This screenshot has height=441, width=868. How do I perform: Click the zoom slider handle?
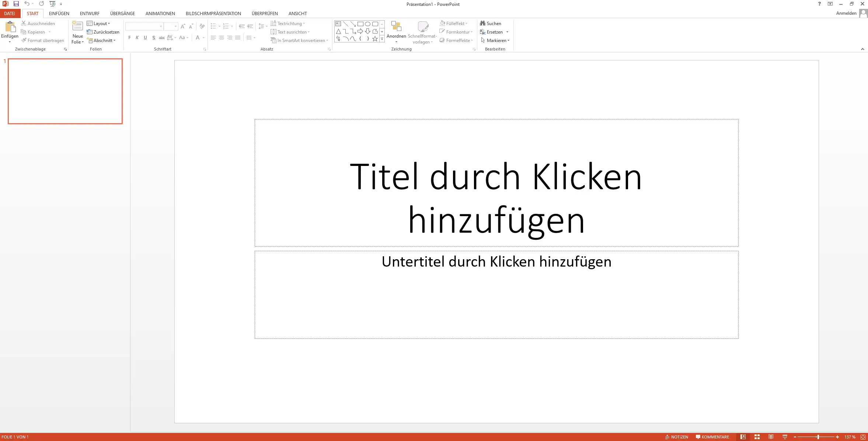click(x=818, y=437)
